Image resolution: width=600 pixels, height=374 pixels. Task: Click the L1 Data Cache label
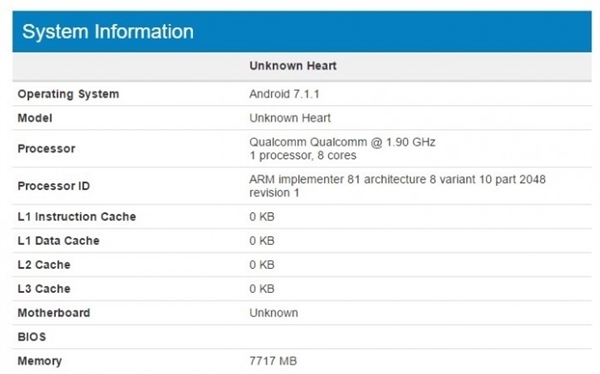59,241
